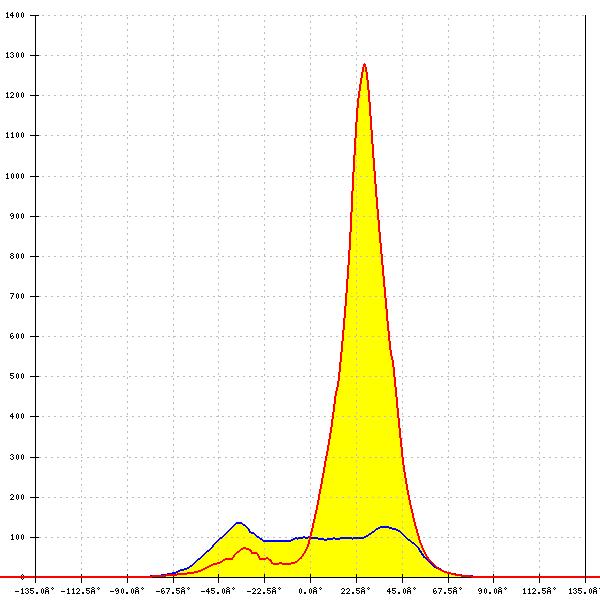
Task: Click the 1400 y-axis label
Action: [x=15, y=15]
